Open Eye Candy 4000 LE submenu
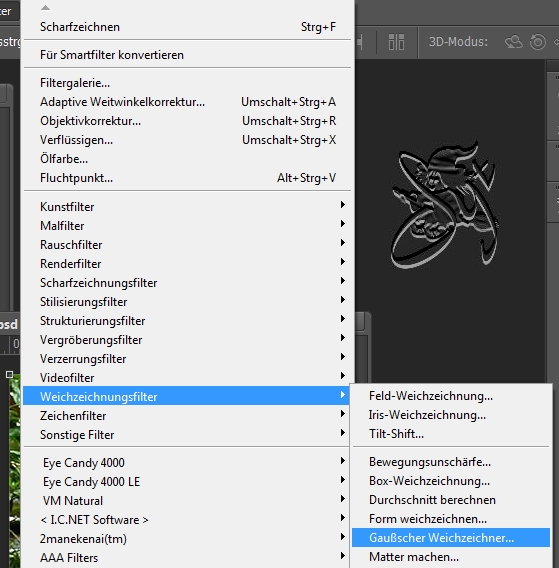Viewport: 559px width, 568px height. (187, 481)
